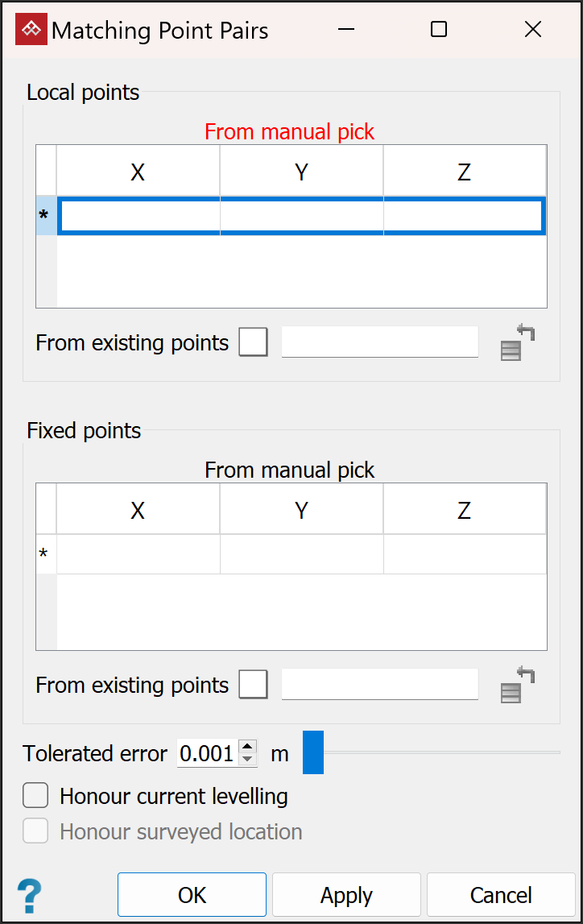This screenshot has width=583, height=924.
Task: Enable Local points From existing points checkbox
Action: (x=254, y=342)
